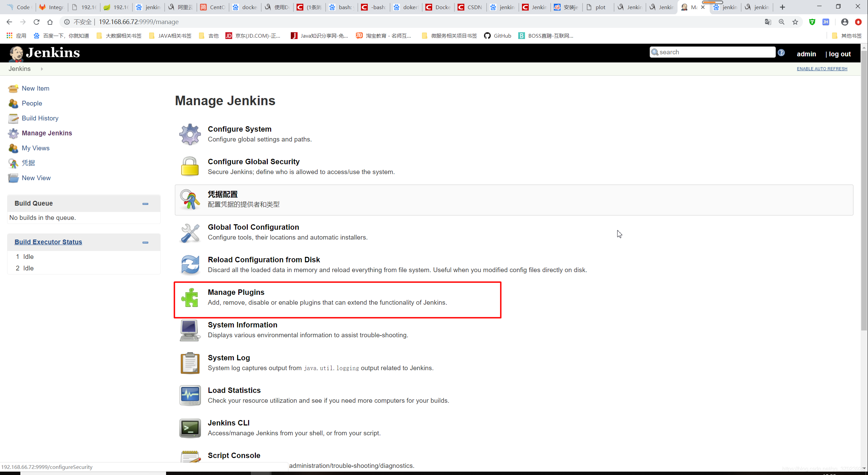
Task: Click the Manage Jenkins gear sidebar icon
Action: click(13, 133)
